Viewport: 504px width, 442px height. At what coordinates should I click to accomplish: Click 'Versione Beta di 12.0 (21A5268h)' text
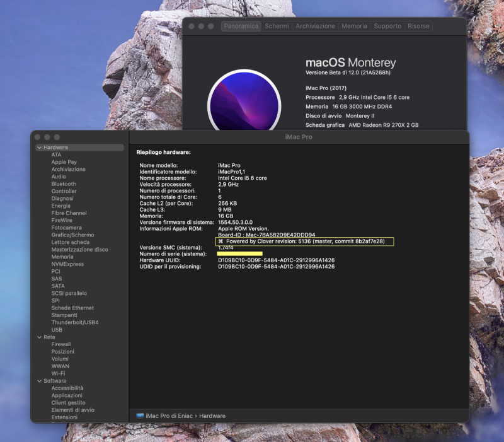pyautogui.click(x=348, y=73)
